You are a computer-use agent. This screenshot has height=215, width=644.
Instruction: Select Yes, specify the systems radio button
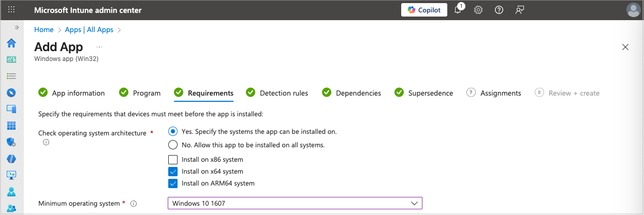173,131
